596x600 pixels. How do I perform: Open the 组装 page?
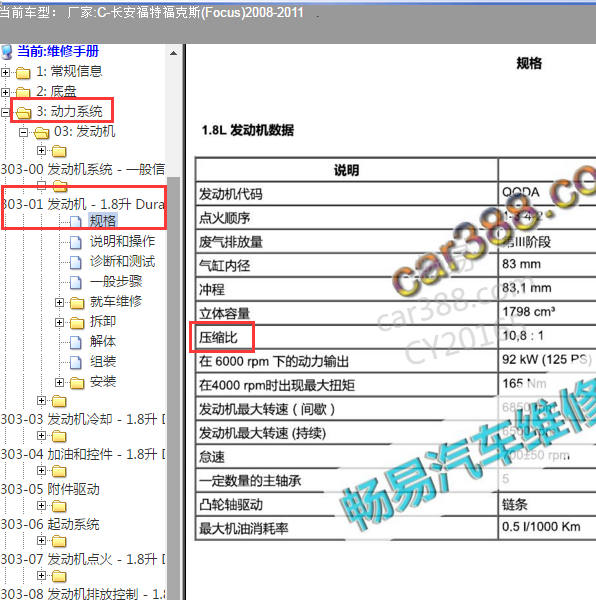tap(103, 361)
